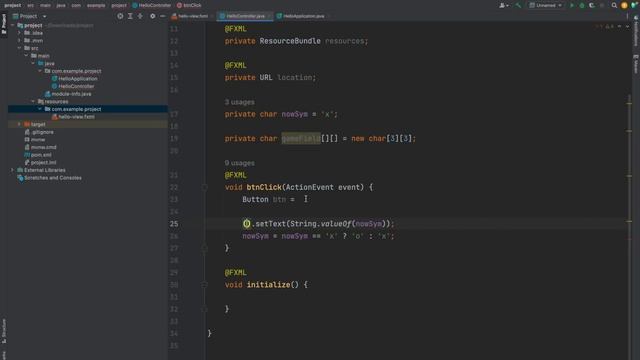The height and width of the screenshot is (360, 640).
Task: Click the highlighted gameField variable
Action: click(301, 138)
